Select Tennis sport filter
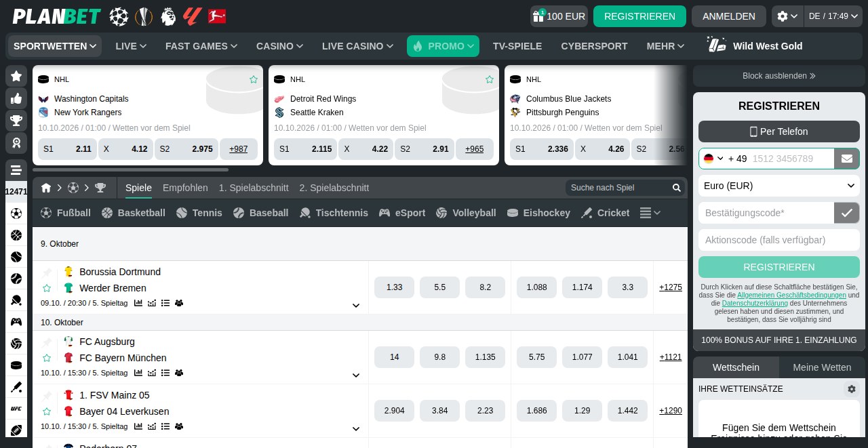 pos(199,213)
